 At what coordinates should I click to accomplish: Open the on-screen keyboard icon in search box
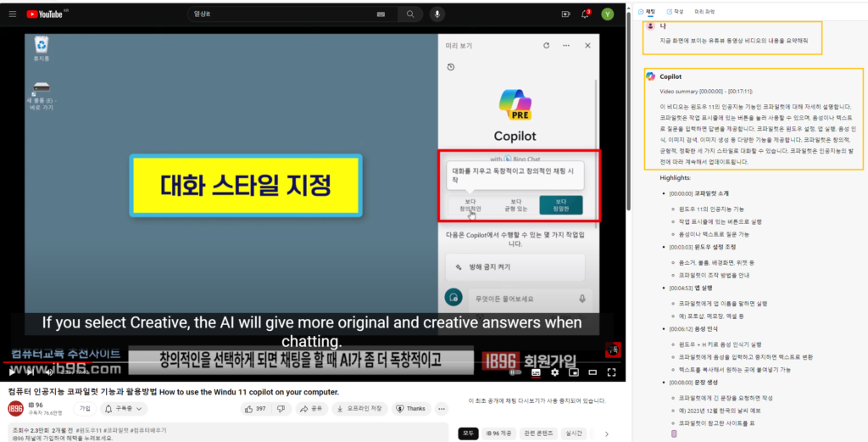click(381, 14)
